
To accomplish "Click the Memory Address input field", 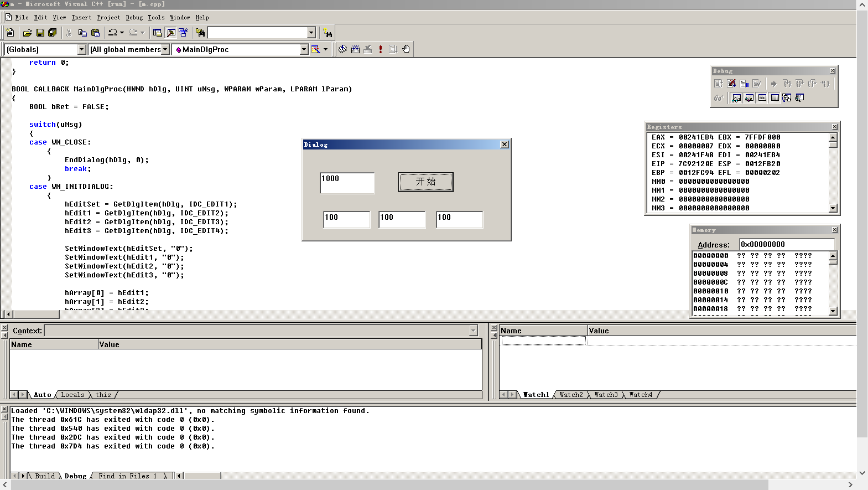I will [x=787, y=245].
